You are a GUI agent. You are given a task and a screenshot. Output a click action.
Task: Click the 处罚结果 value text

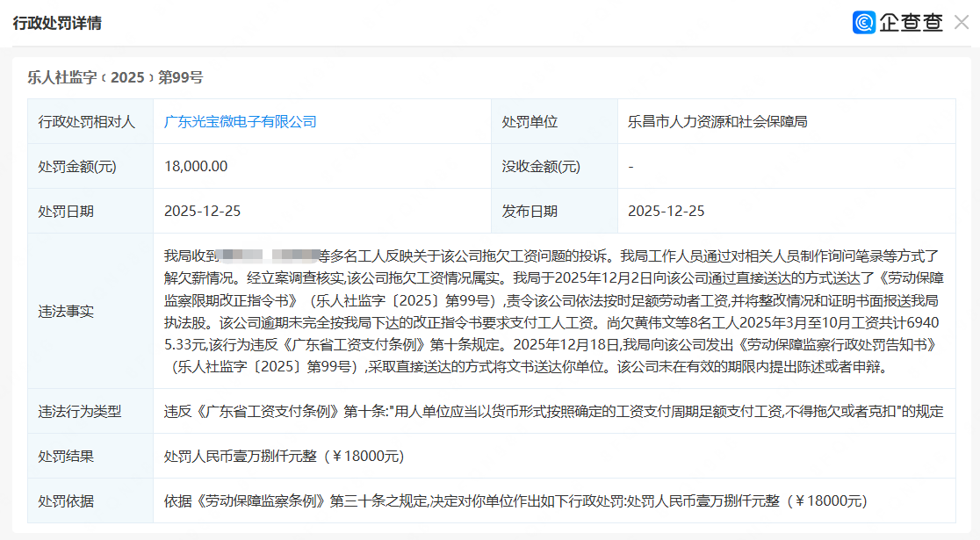click(284, 457)
